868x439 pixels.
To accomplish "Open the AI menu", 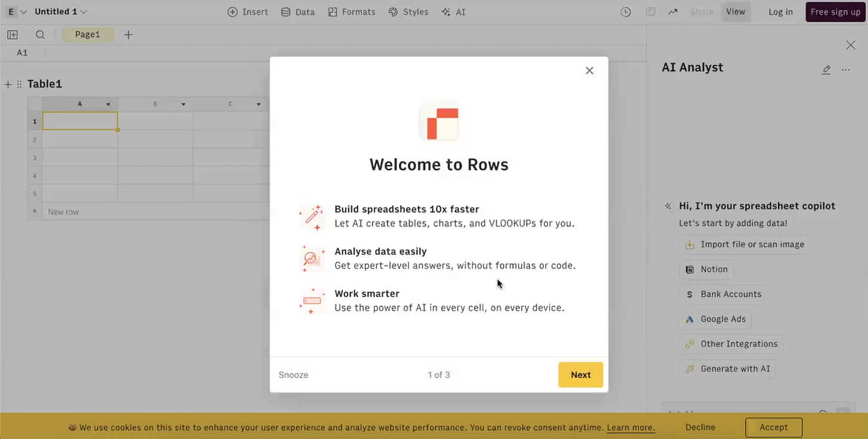I will [x=454, y=12].
